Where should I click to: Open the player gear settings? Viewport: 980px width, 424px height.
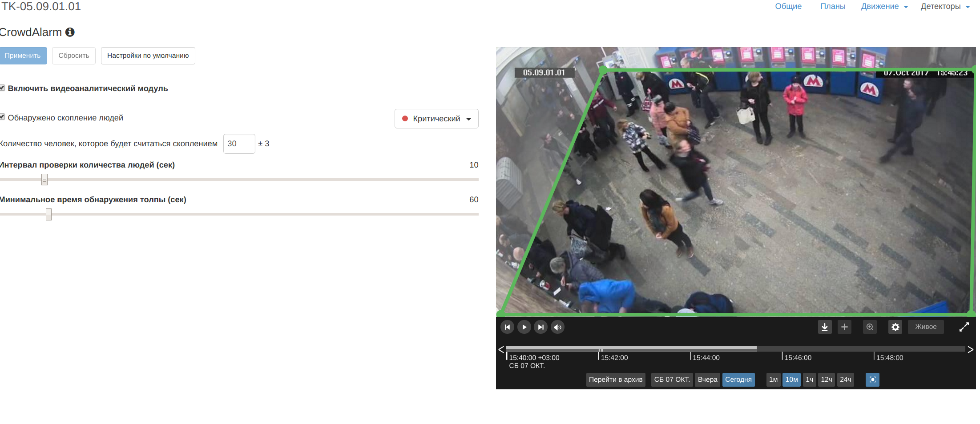[x=895, y=327]
